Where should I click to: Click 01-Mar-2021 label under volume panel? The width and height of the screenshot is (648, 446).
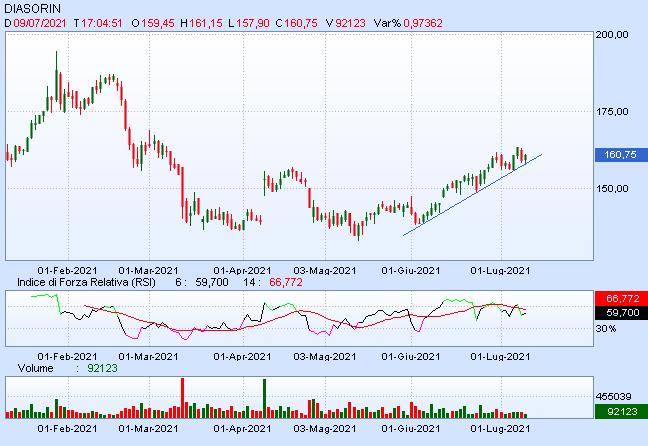coord(148,429)
